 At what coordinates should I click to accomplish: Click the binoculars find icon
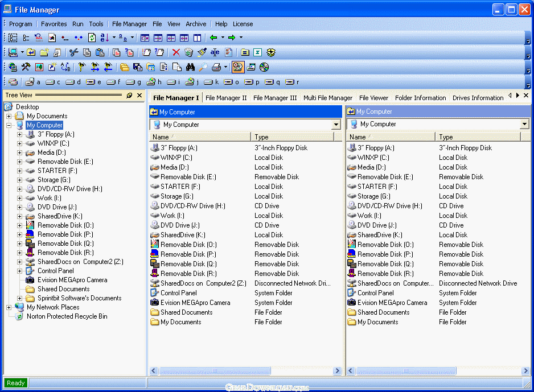pos(190,67)
